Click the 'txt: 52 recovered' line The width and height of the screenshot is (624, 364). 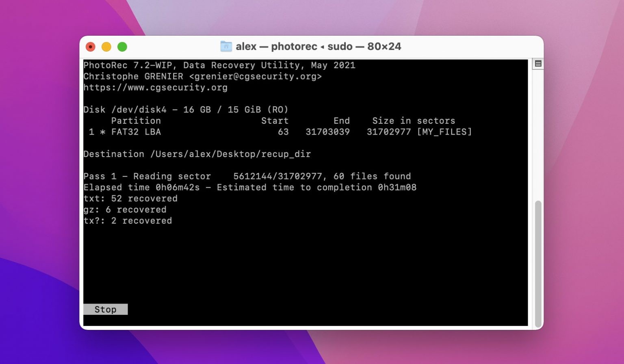click(x=130, y=198)
